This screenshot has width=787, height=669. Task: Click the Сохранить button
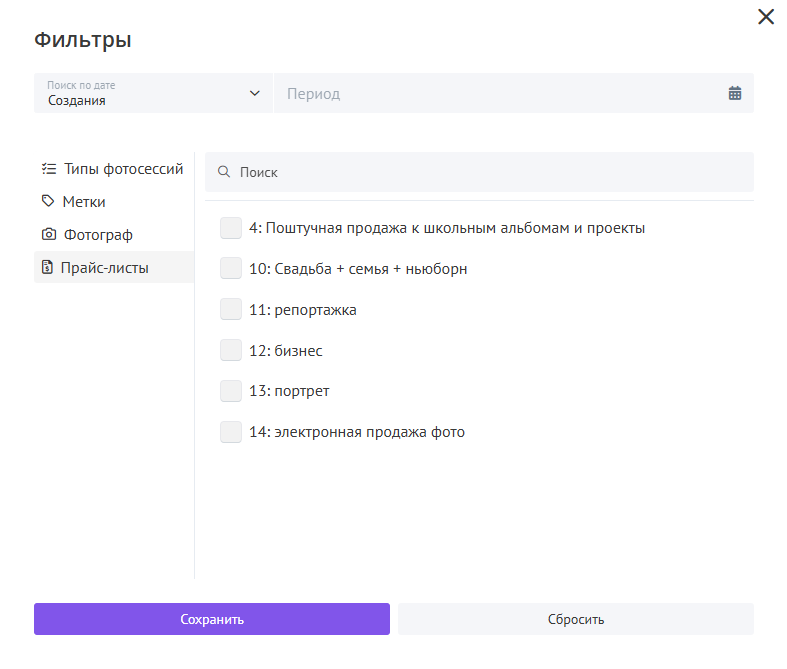[x=212, y=619]
